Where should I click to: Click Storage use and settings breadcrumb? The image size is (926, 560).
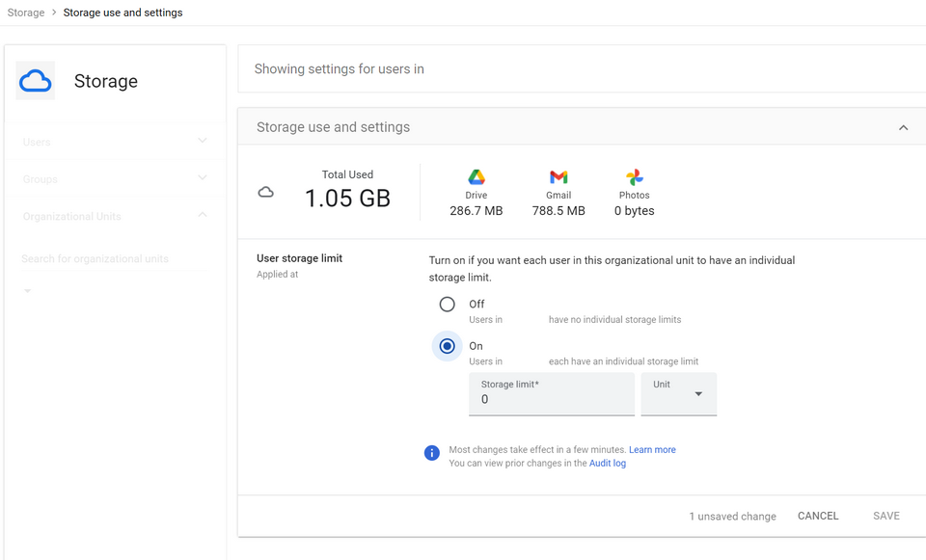(123, 13)
